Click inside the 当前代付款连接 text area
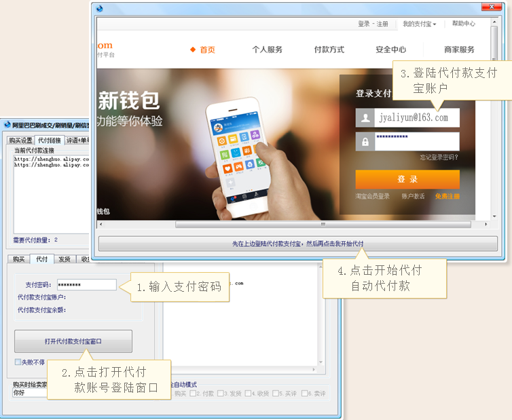This screenshot has height=420, width=512. [x=51, y=194]
